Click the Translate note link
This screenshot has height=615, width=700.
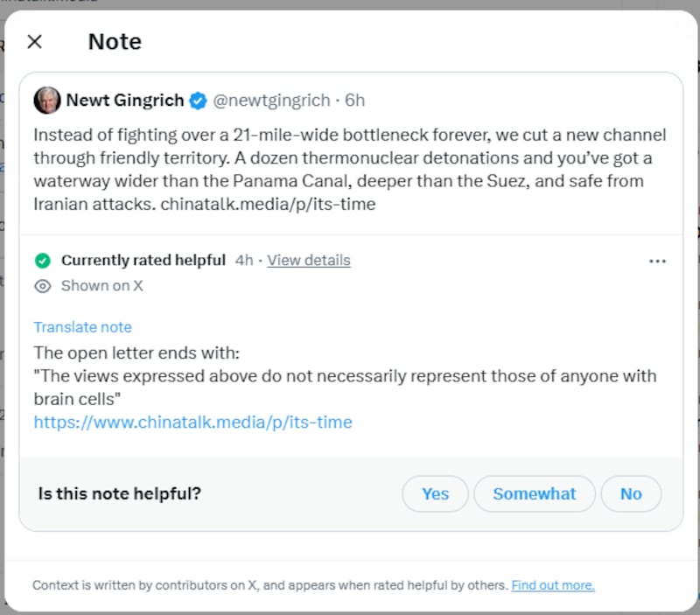click(82, 326)
